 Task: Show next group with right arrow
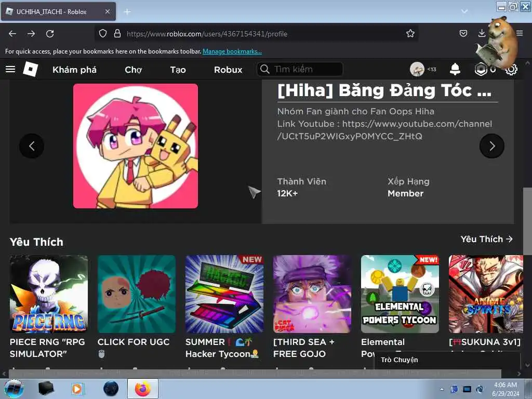[x=492, y=146]
